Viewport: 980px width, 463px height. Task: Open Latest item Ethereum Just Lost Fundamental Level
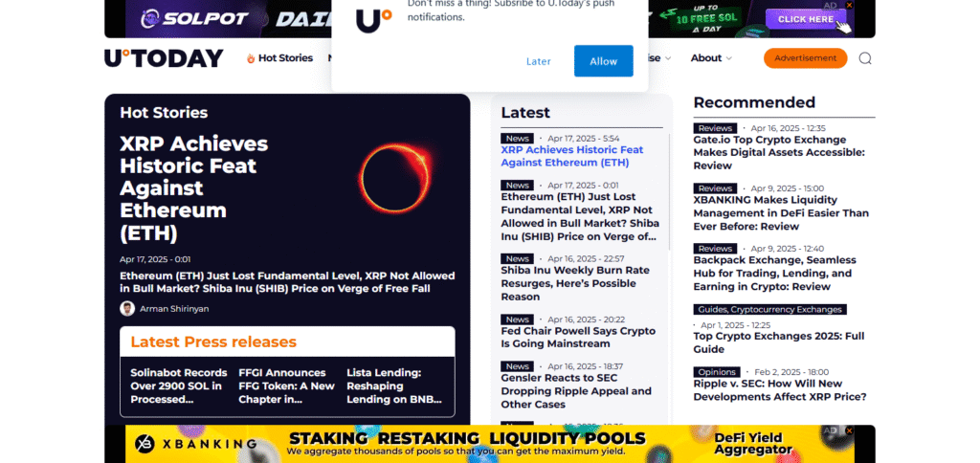580,217
